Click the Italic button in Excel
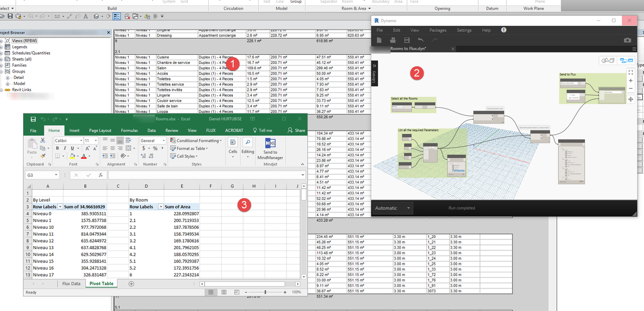The height and width of the screenshot is (311, 644). pyautogui.click(x=64, y=148)
